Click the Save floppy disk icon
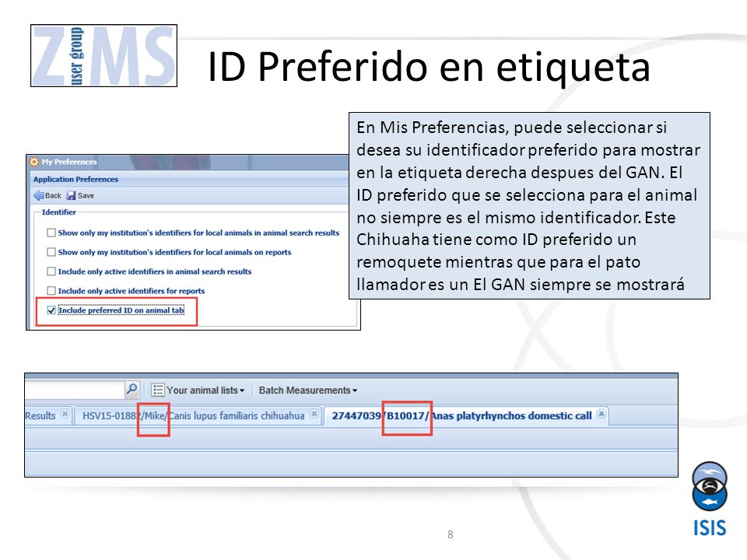Viewport: 747px width, 560px height. 72,196
